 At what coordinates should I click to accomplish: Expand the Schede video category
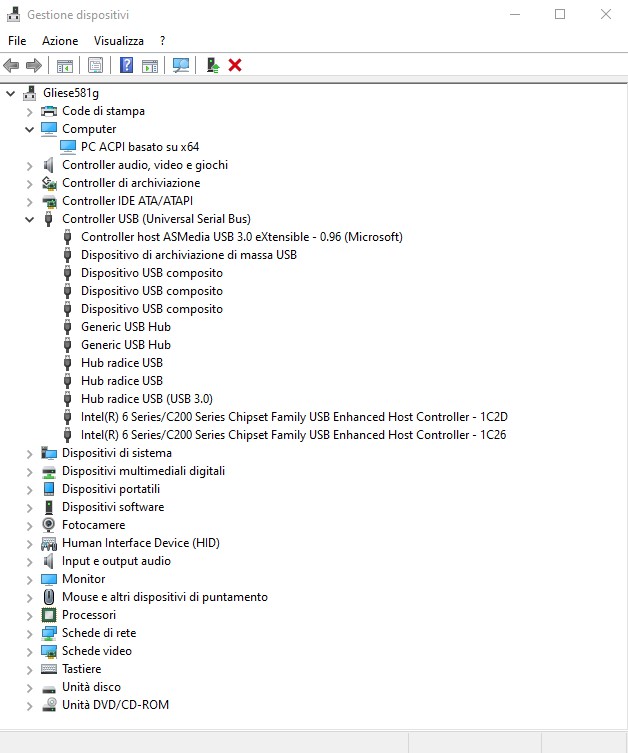tap(30, 652)
